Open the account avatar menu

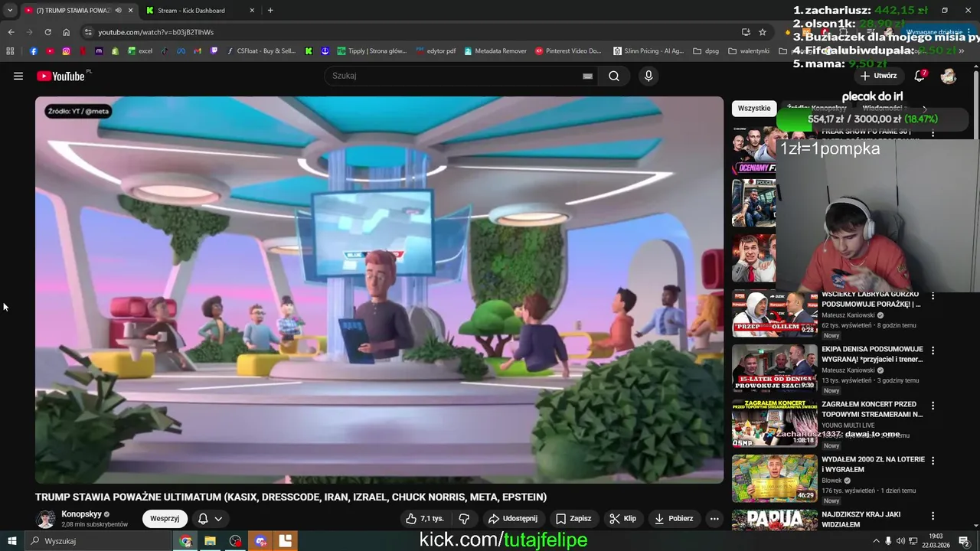949,76
